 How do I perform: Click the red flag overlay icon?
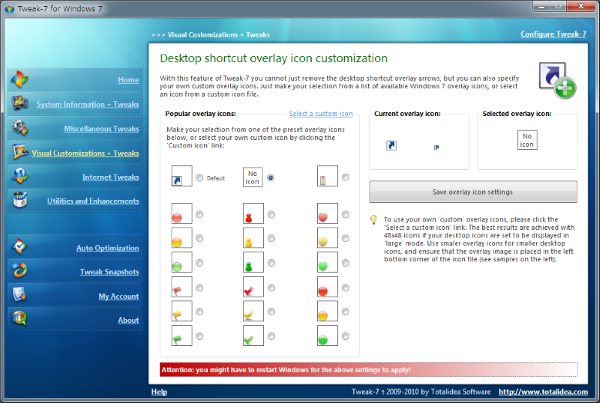pyautogui.click(x=182, y=287)
